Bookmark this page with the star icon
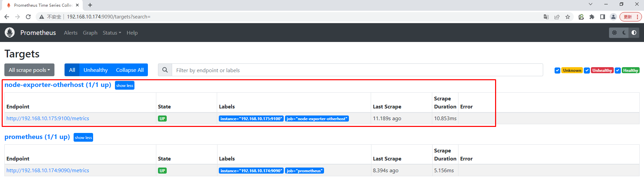The height and width of the screenshot is (186, 644). pos(568,17)
